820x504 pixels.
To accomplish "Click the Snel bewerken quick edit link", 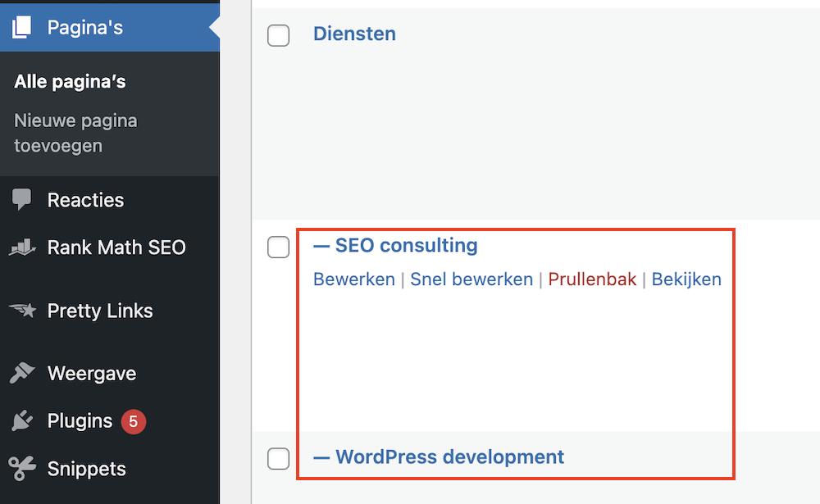I will tap(471, 279).
